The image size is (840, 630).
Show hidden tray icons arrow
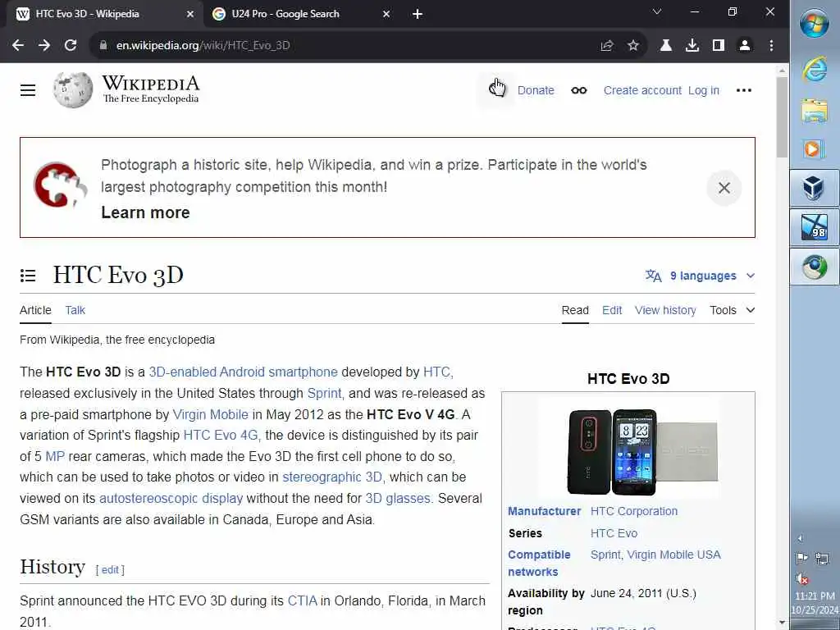(801, 538)
